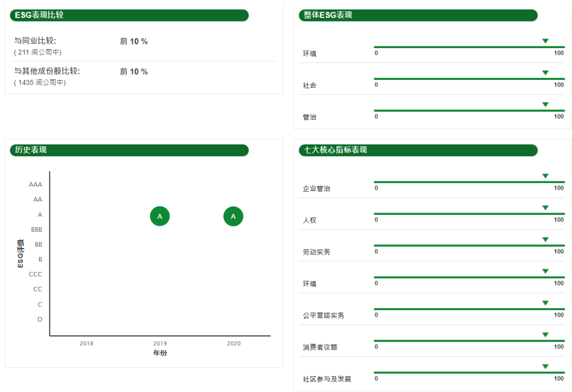This screenshot has width=572, height=392.
Task: Click the 人权 indicator marker triangle
Action: (544, 207)
